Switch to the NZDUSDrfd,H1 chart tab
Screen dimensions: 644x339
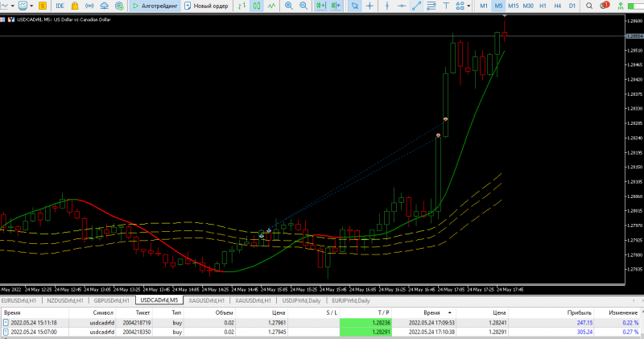coord(65,301)
